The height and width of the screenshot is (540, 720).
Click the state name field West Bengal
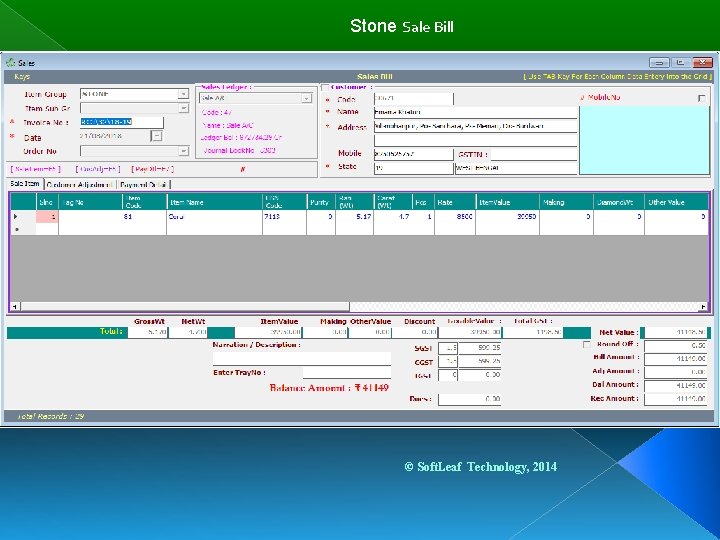(516, 168)
